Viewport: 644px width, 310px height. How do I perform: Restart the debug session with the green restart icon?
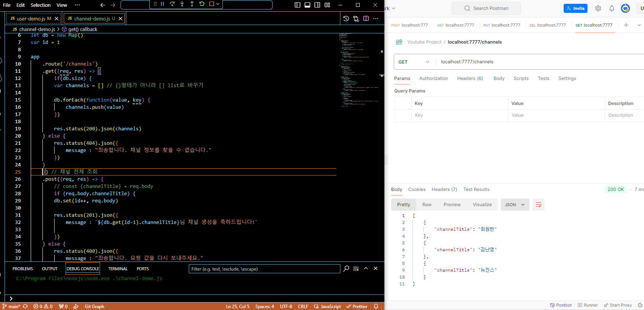coord(202,4)
